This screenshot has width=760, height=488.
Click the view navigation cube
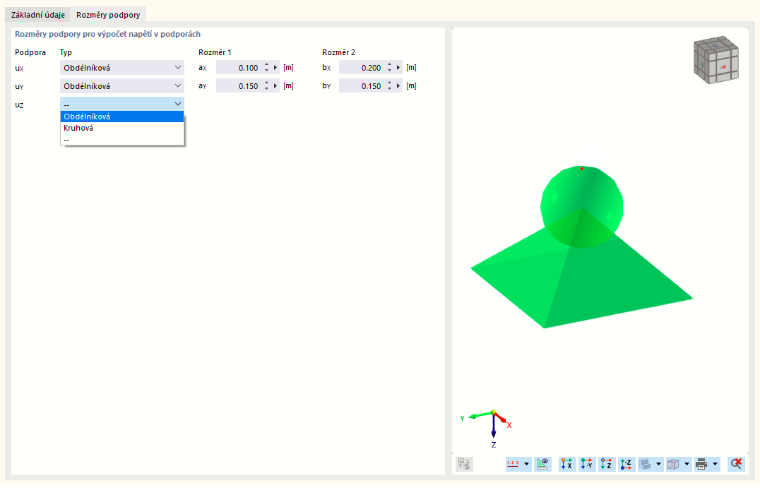click(716, 60)
